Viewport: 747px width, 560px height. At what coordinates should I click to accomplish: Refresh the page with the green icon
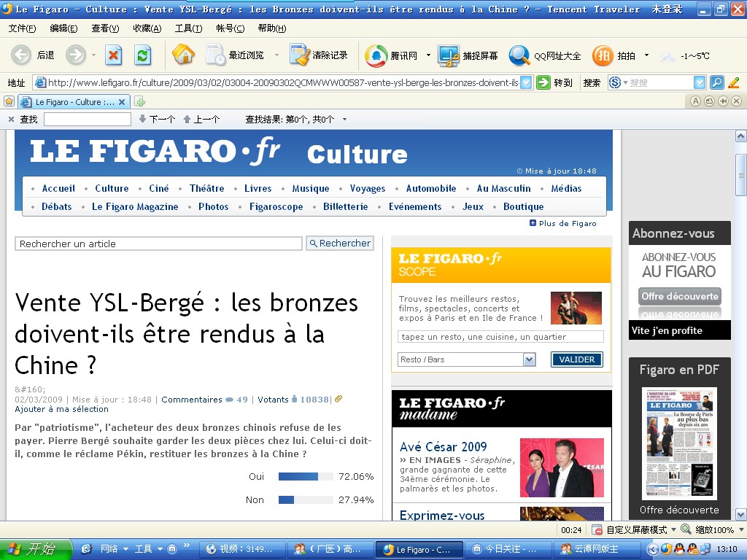click(x=142, y=55)
